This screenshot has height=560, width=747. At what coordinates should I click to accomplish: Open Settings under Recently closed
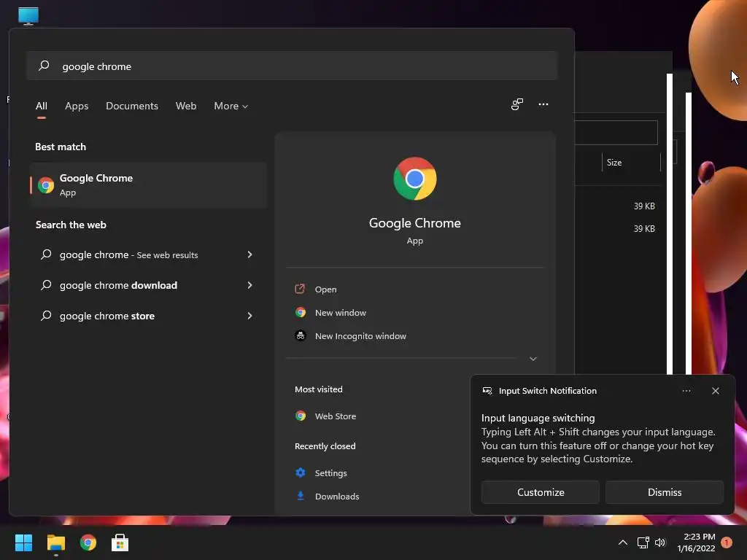pos(330,472)
